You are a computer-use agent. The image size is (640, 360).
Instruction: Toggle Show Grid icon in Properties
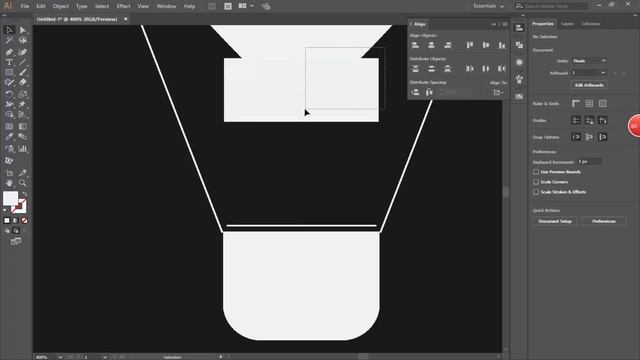589,103
